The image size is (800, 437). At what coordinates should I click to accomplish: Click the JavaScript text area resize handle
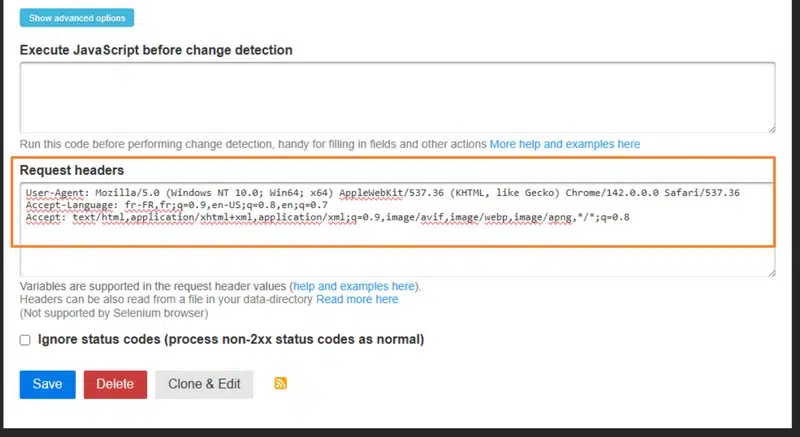pyautogui.click(x=769, y=128)
